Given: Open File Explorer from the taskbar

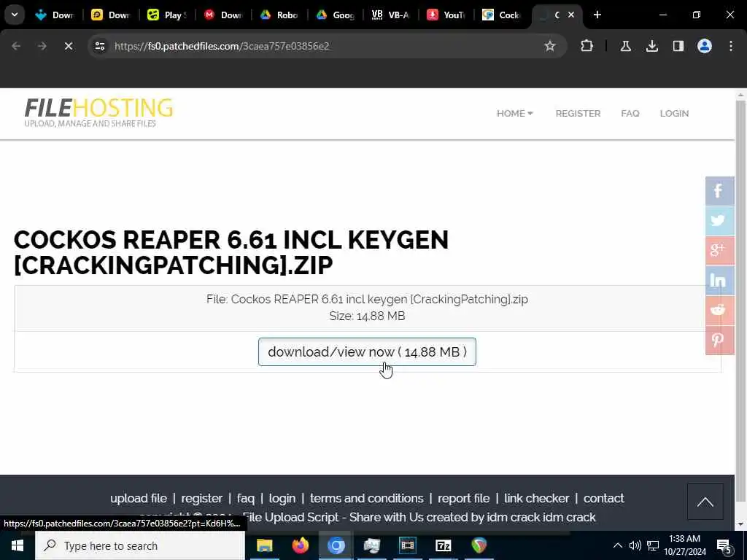Looking at the screenshot, I should pos(264,545).
